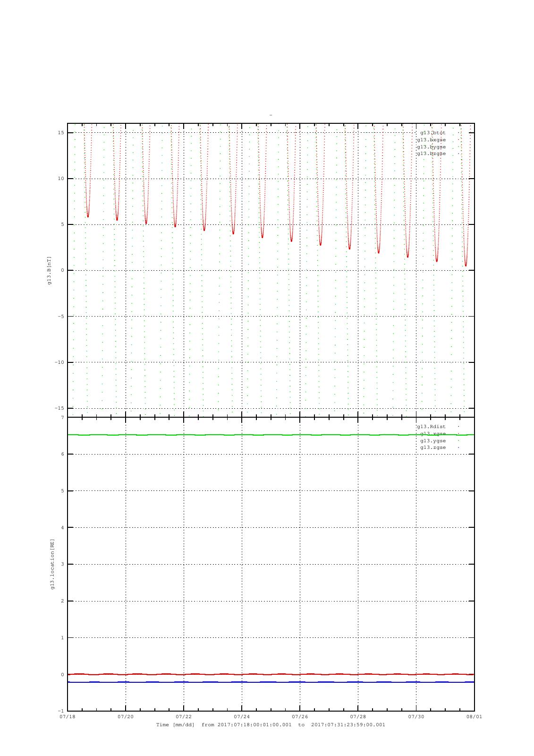Click the red line near zero in lower plot
Viewport: 534px width, 756px height.
[271, 674]
